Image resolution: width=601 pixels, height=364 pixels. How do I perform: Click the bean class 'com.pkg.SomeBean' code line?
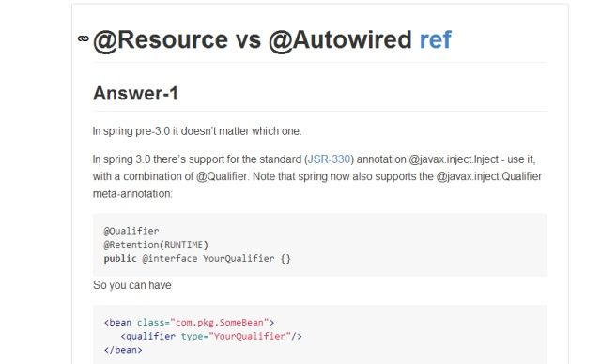coord(190,323)
